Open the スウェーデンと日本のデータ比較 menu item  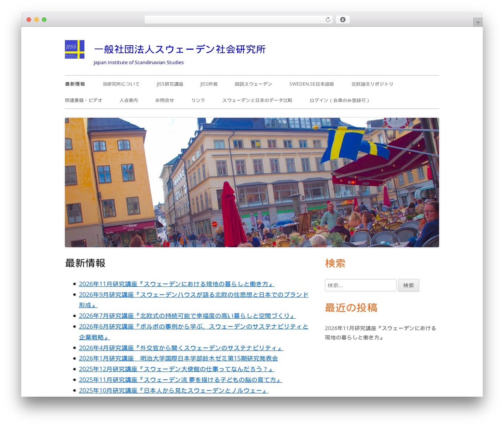click(257, 100)
